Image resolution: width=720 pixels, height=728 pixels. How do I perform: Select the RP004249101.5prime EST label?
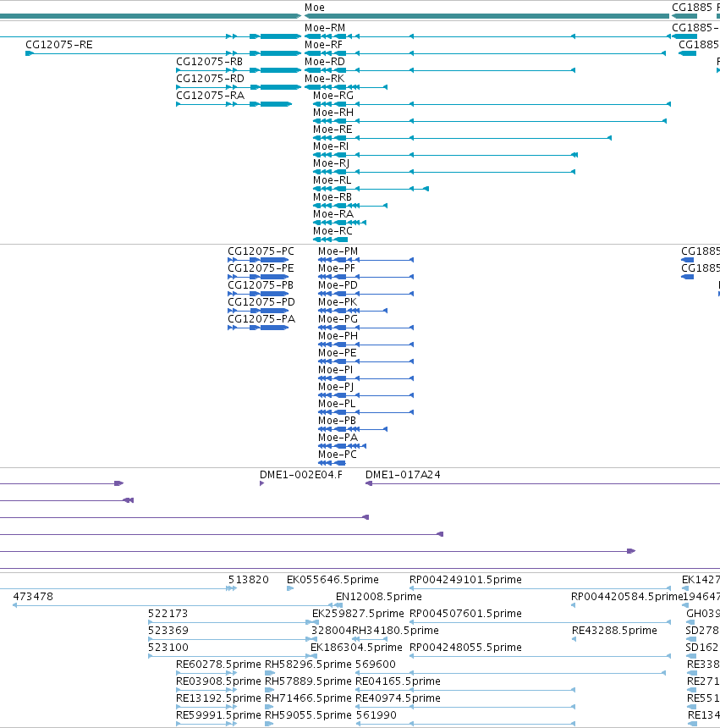(465, 580)
